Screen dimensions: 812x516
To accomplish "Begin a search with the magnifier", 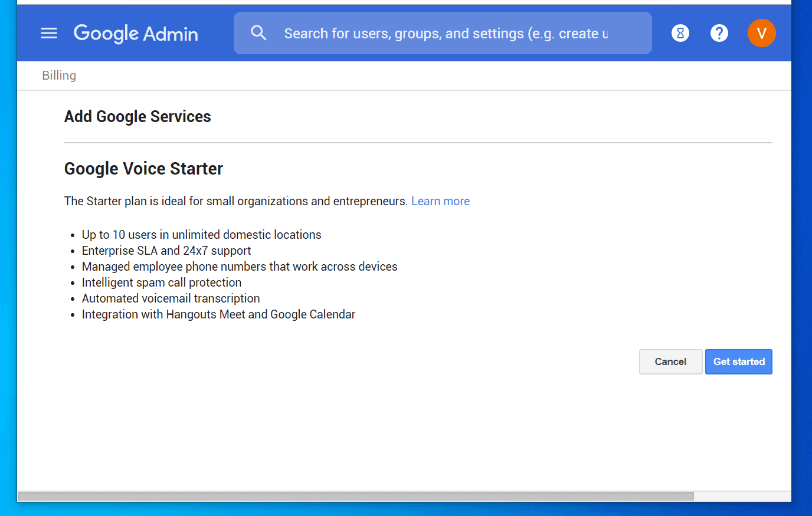I will pyautogui.click(x=258, y=32).
